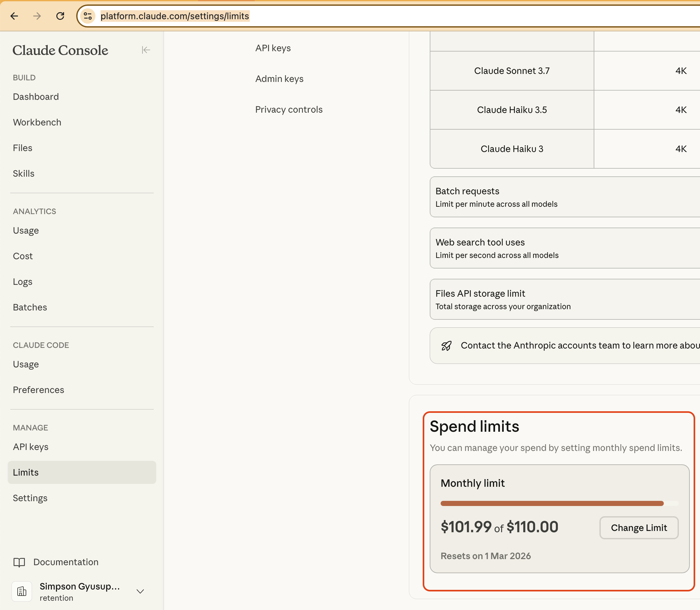Click the organization building icon
This screenshot has width=700, height=610.
pyautogui.click(x=22, y=591)
